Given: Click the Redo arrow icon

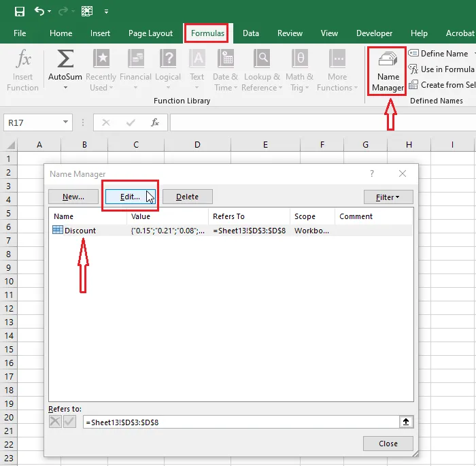Looking at the screenshot, I should pyautogui.click(x=63, y=12).
